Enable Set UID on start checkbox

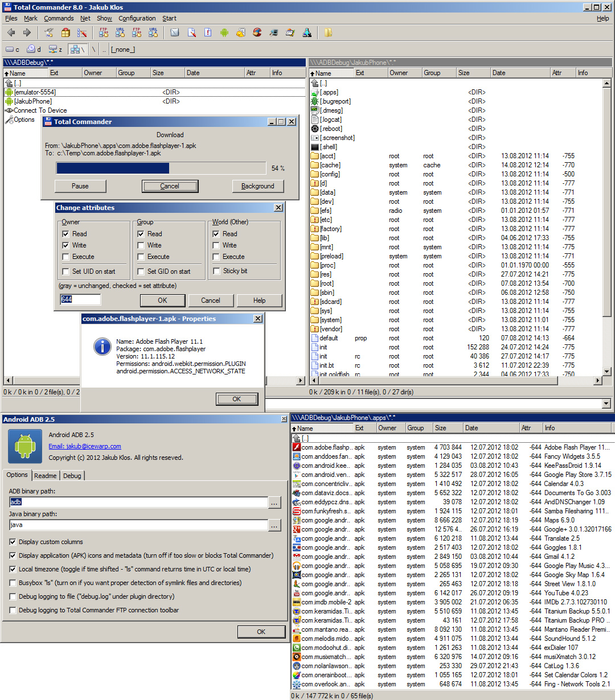(65, 271)
